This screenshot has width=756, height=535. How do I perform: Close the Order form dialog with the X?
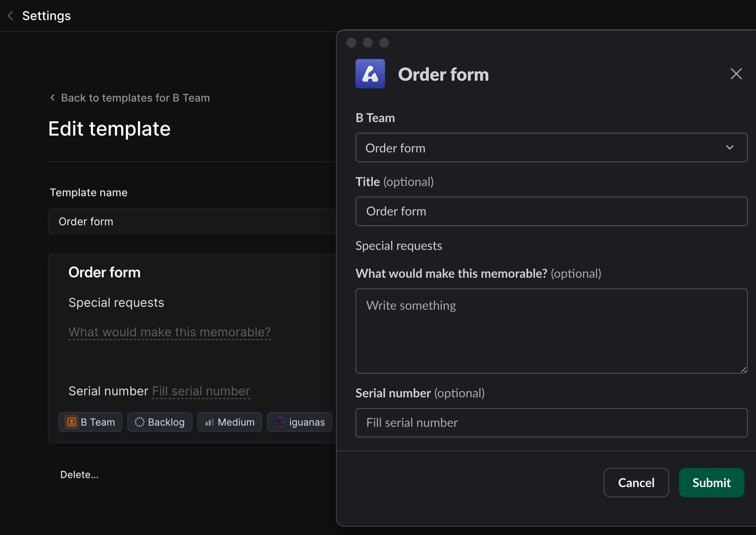(x=736, y=74)
